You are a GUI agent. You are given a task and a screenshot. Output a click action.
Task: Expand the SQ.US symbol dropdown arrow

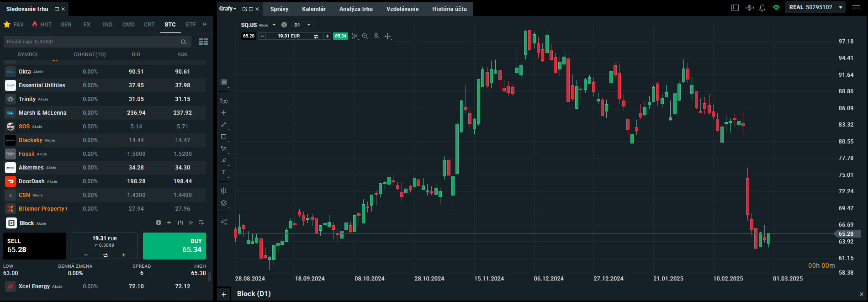coord(274,25)
